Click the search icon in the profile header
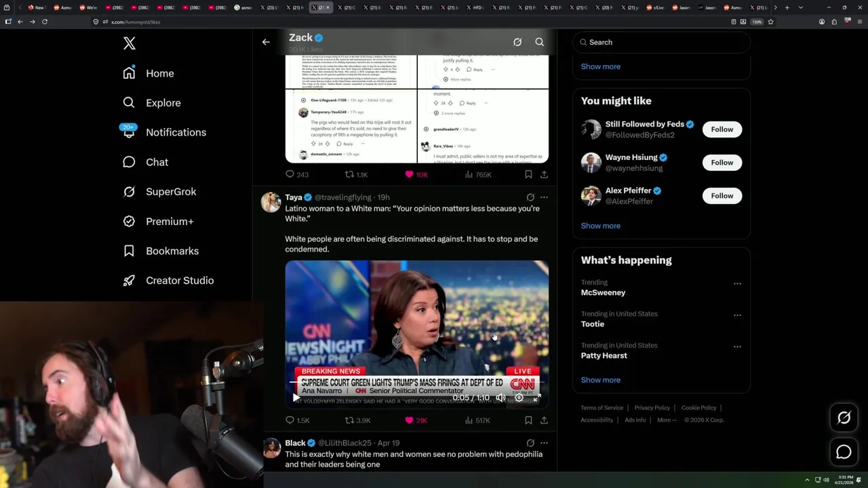This screenshot has width=868, height=488. click(540, 42)
